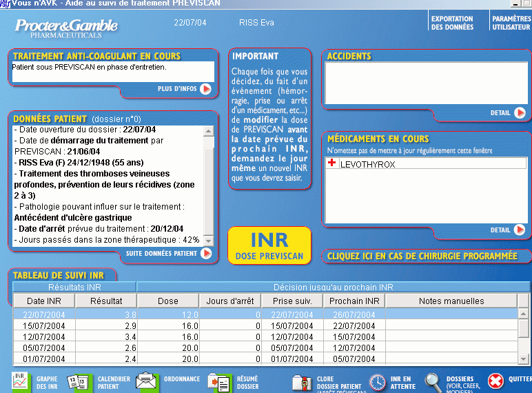
Task: Click the Clore Dossier Patient icon
Action: tap(302, 383)
